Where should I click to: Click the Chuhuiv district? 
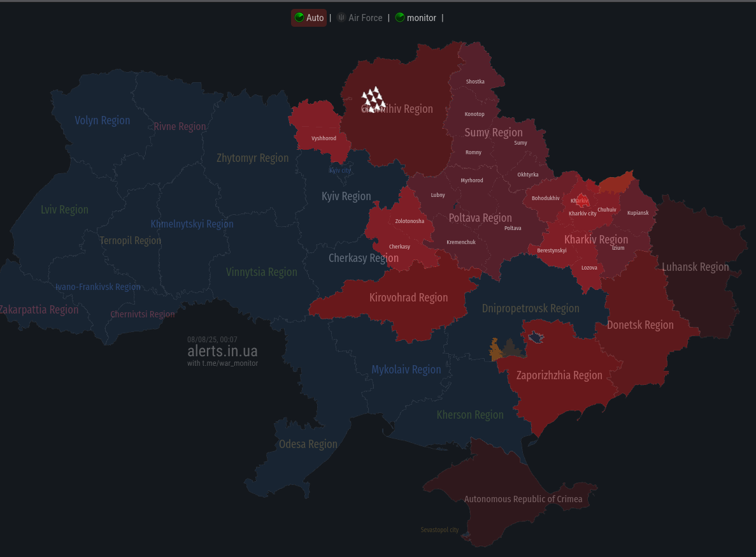[x=606, y=209]
